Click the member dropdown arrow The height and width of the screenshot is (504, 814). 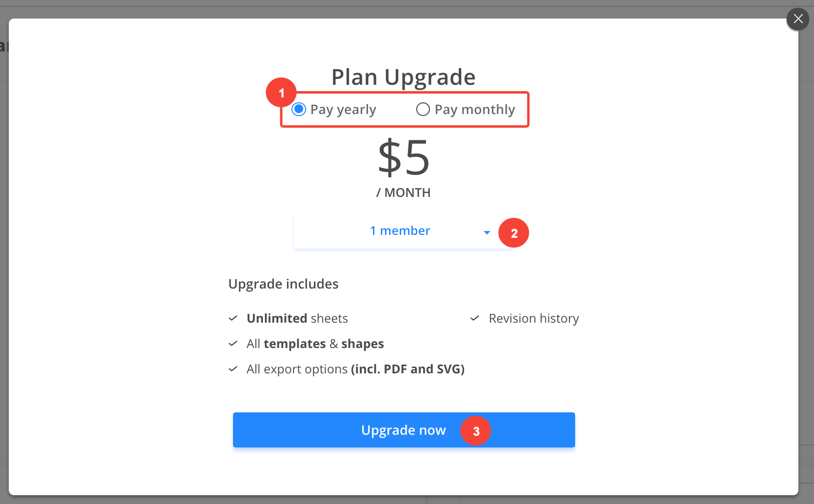486,233
